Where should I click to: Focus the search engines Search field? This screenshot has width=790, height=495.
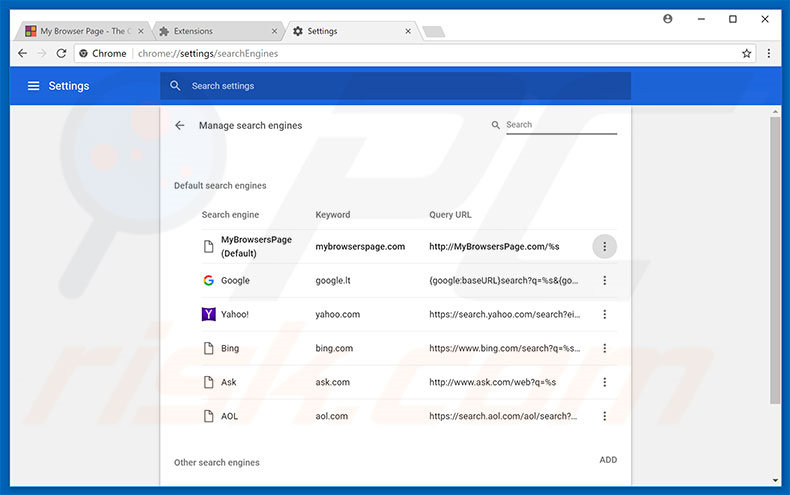[561, 125]
